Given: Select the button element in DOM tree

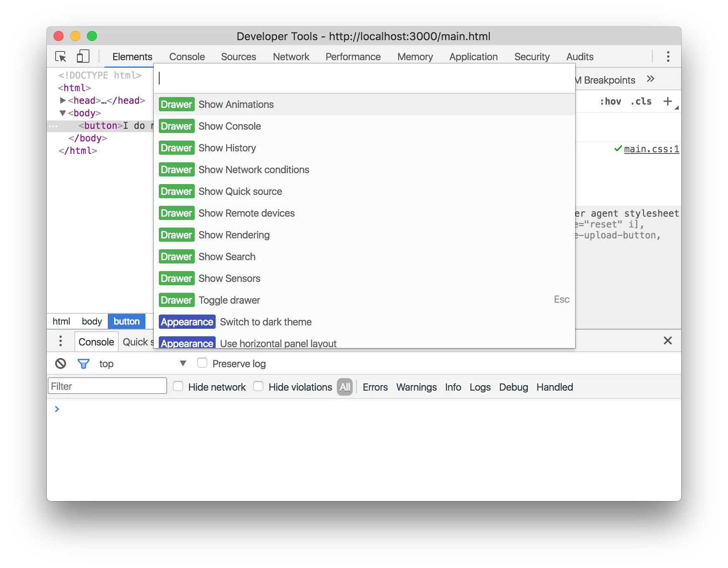Looking at the screenshot, I should pyautogui.click(x=100, y=126).
